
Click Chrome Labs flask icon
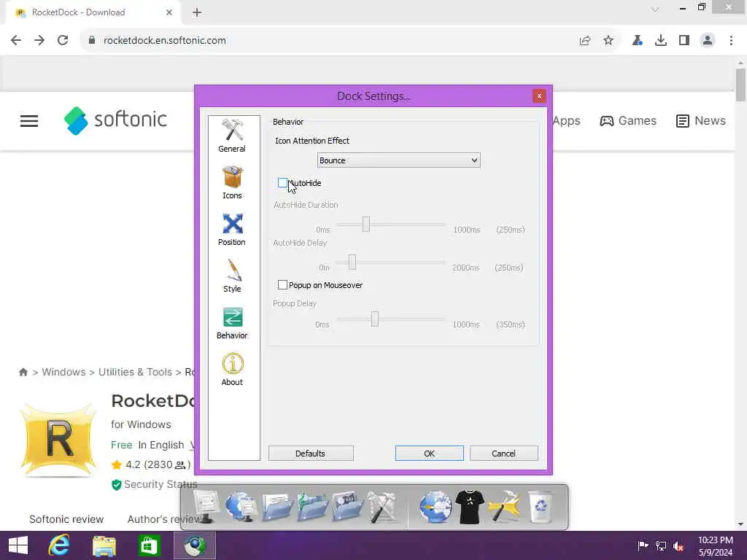click(x=638, y=41)
